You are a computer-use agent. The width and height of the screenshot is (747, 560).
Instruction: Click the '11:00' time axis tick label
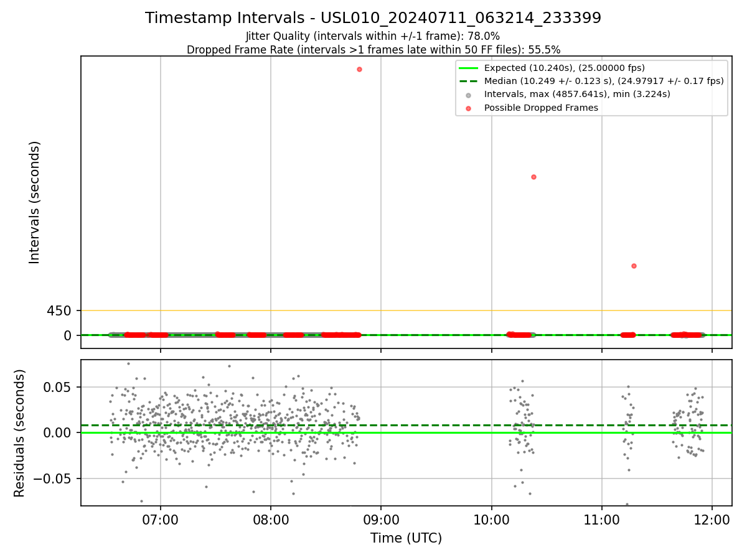click(602, 519)
